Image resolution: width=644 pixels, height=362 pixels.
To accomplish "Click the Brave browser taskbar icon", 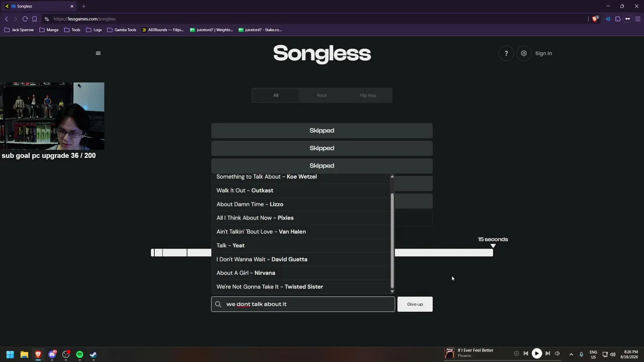I will pos(38,354).
